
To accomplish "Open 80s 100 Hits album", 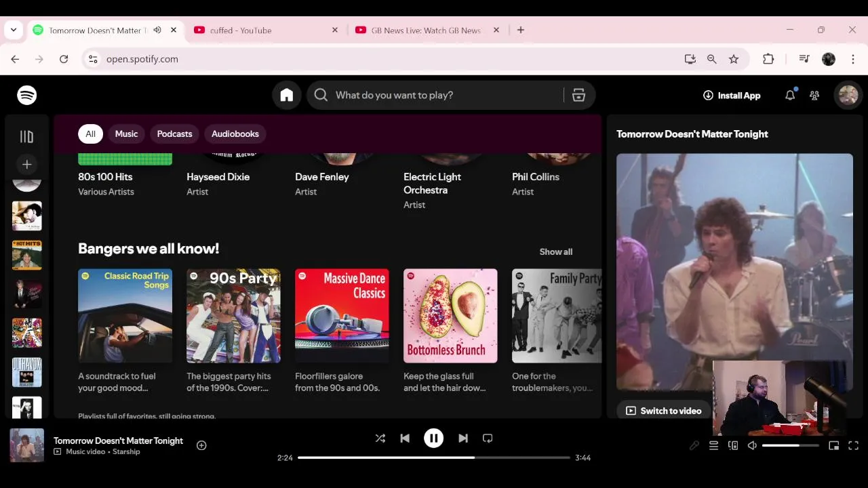I will point(105,177).
